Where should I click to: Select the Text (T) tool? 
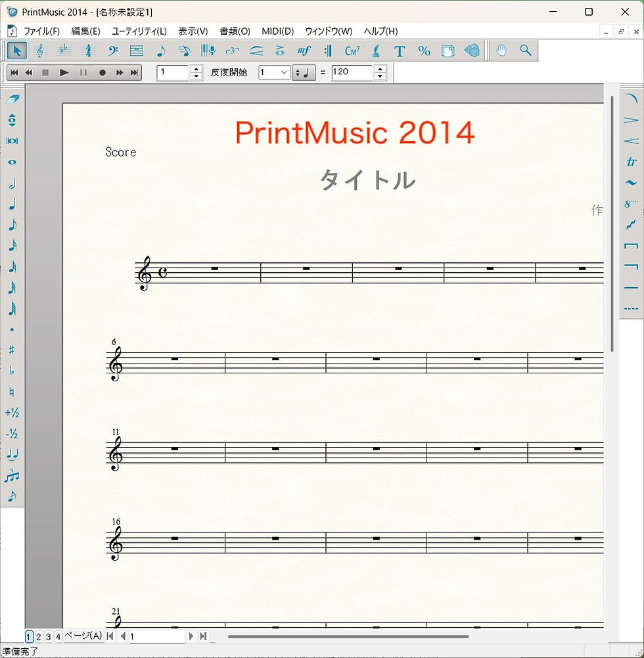pos(400,51)
